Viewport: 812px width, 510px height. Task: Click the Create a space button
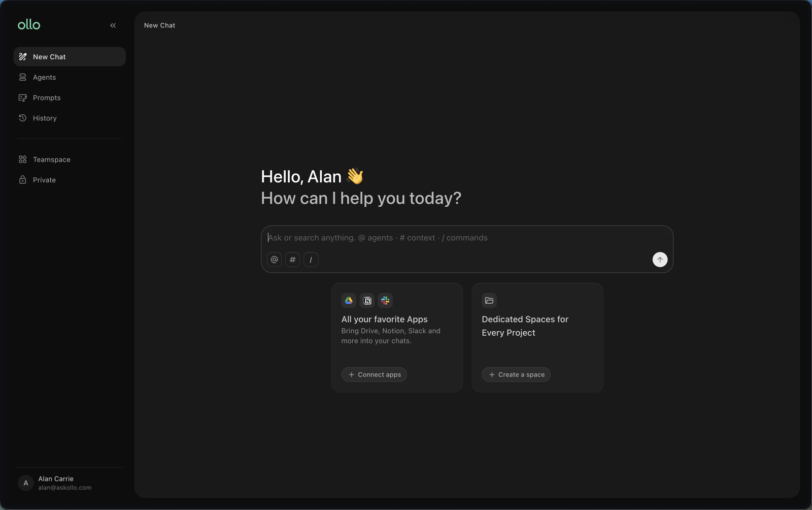(516, 375)
